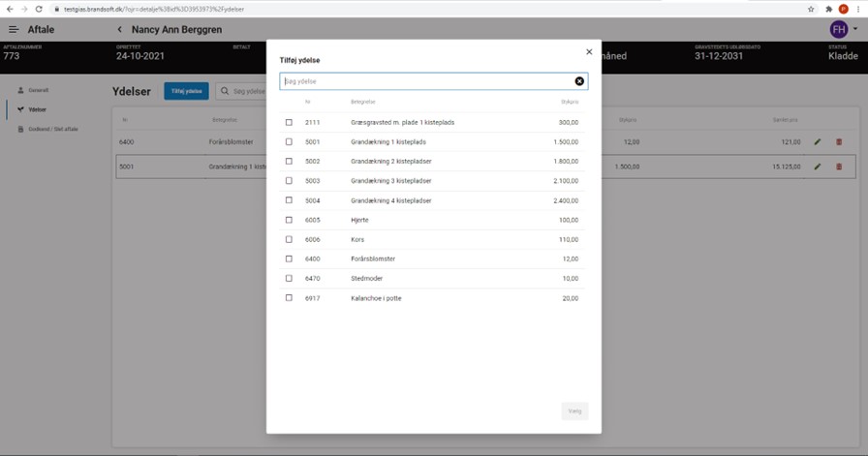Clear the Søg ydelse search field
This screenshot has height=456, width=868.
579,81
